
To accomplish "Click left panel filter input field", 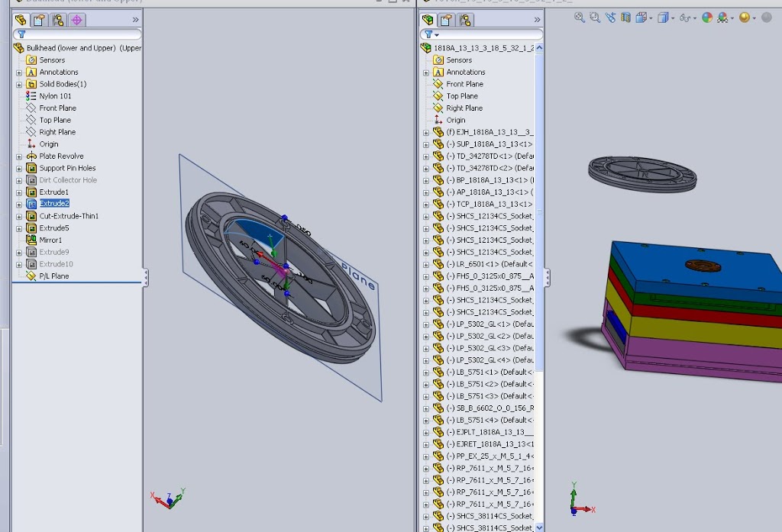I will coord(77,34).
